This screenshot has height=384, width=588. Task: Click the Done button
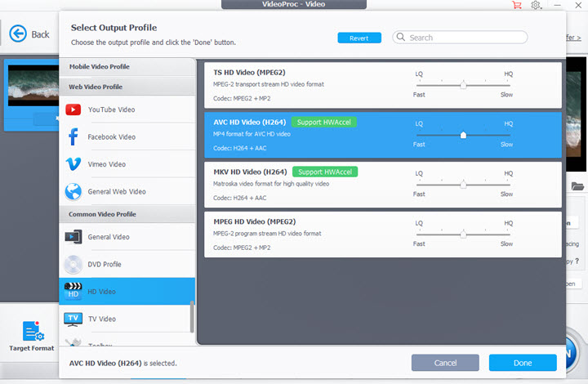(523, 363)
